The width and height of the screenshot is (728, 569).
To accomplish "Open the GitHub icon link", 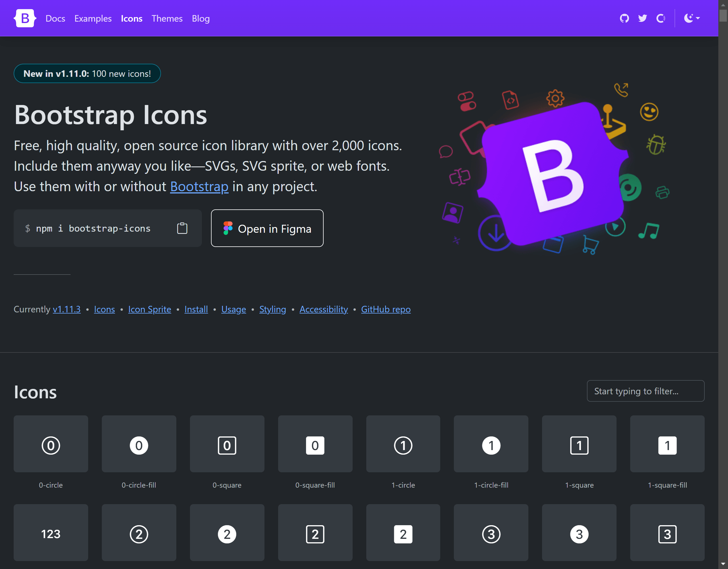I will tap(624, 18).
